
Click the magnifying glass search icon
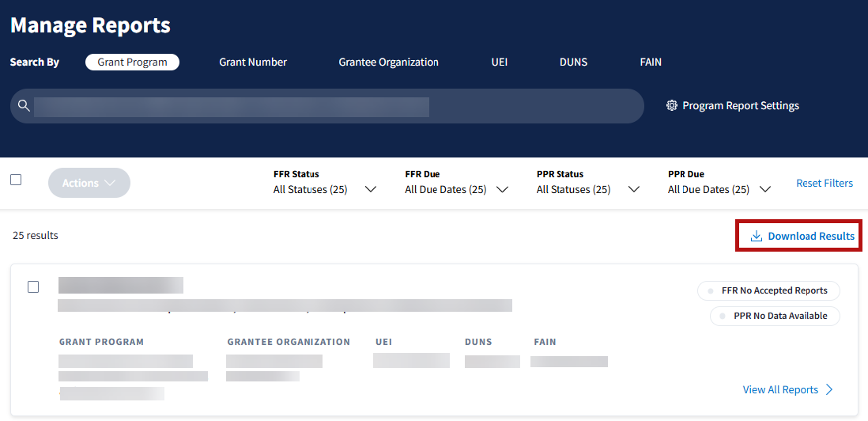[x=24, y=106]
